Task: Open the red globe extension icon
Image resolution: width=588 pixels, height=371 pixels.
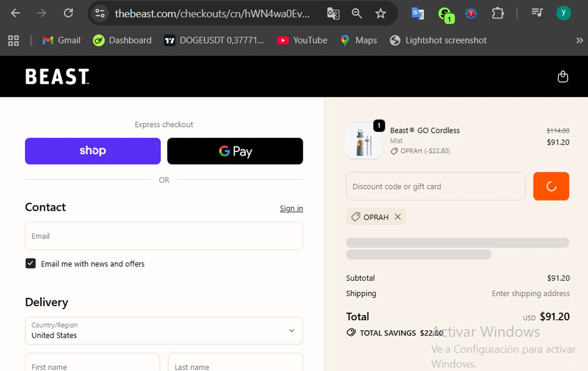Action: (471, 14)
